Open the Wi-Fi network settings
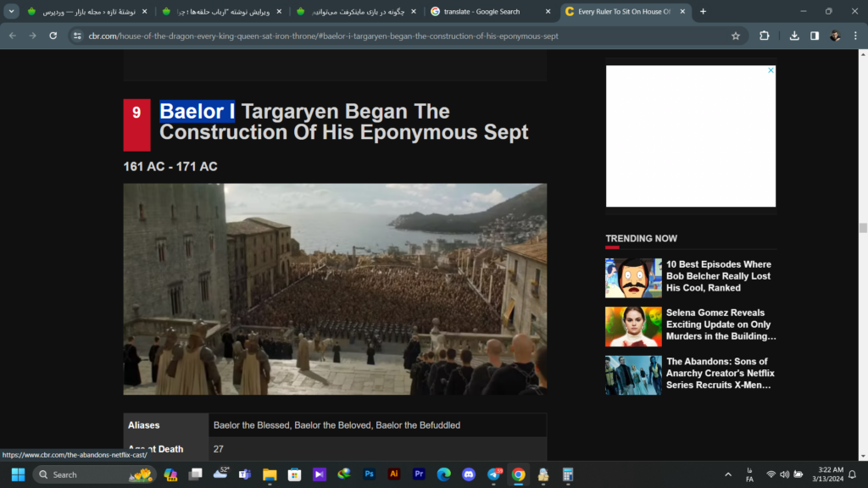Viewport: 868px width, 488px height. 771,474
